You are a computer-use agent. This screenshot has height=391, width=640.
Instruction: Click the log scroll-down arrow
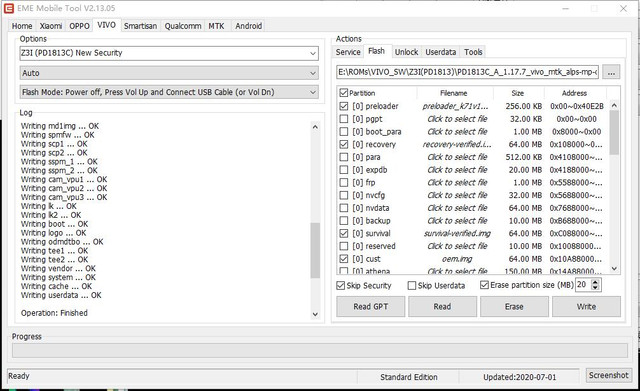pyautogui.click(x=315, y=314)
